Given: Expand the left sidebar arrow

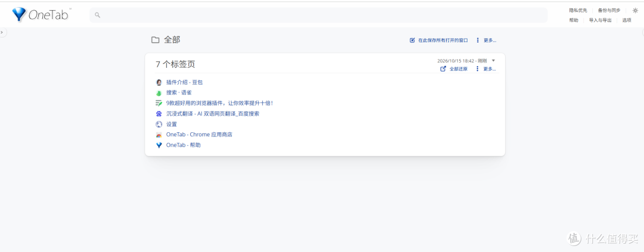Looking at the screenshot, I should 2,32.
